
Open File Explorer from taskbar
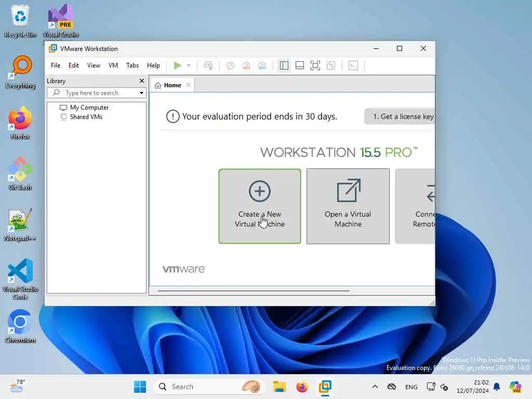[279, 387]
